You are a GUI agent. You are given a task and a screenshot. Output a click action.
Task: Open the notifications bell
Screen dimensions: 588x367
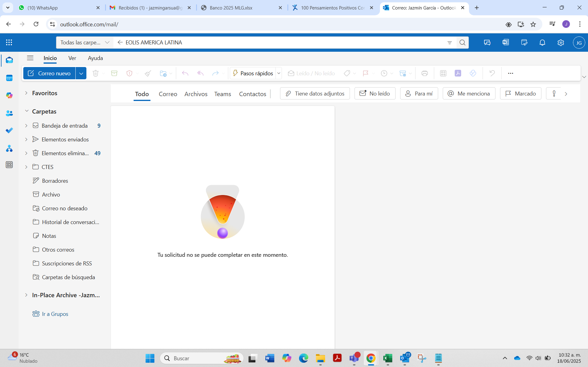tap(542, 43)
